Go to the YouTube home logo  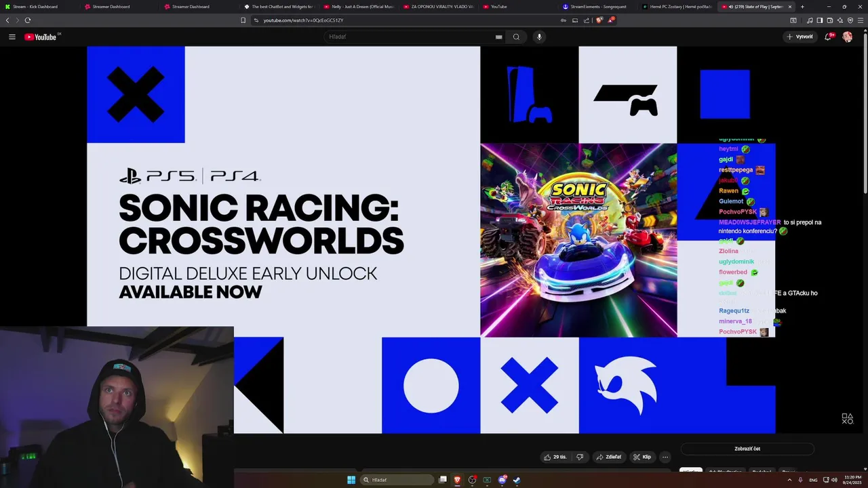click(x=41, y=37)
